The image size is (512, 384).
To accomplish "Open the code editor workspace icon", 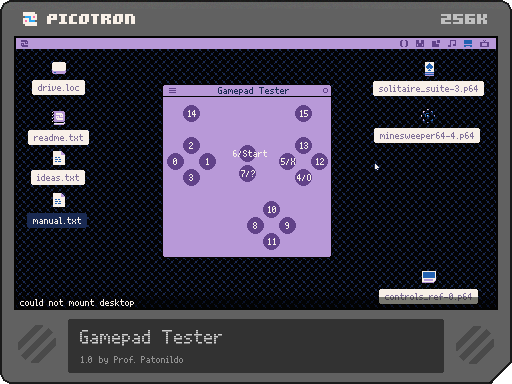I will point(404,44).
